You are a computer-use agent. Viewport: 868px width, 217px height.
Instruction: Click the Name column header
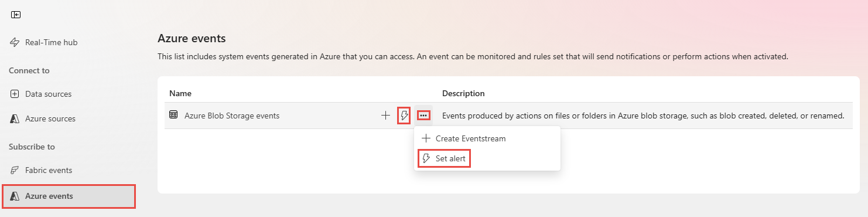[x=180, y=93]
